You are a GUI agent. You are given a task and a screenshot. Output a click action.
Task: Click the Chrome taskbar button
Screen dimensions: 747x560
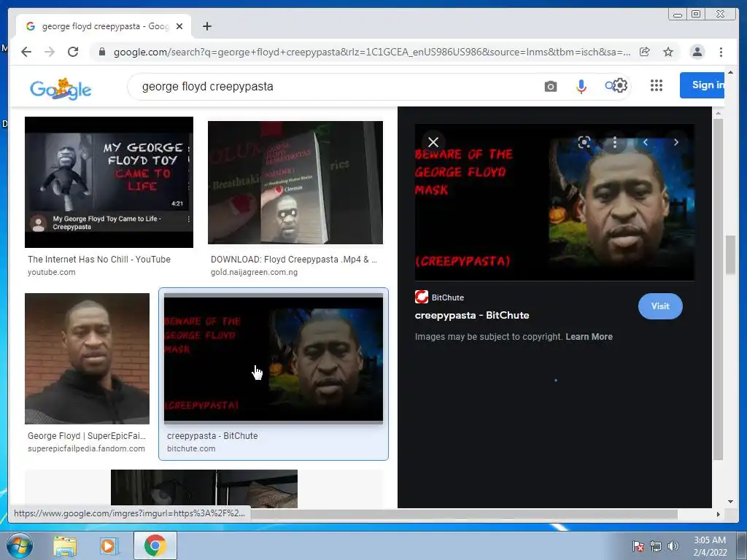(x=155, y=545)
